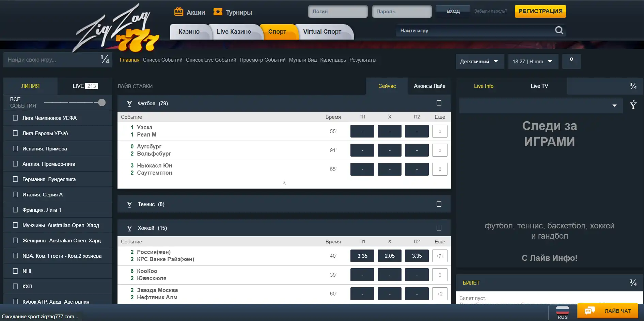Click the РЕГИСТРАЦИЯ button
Image resolution: width=644 pixels, height=321 pixels.
(x=540, y=11)
